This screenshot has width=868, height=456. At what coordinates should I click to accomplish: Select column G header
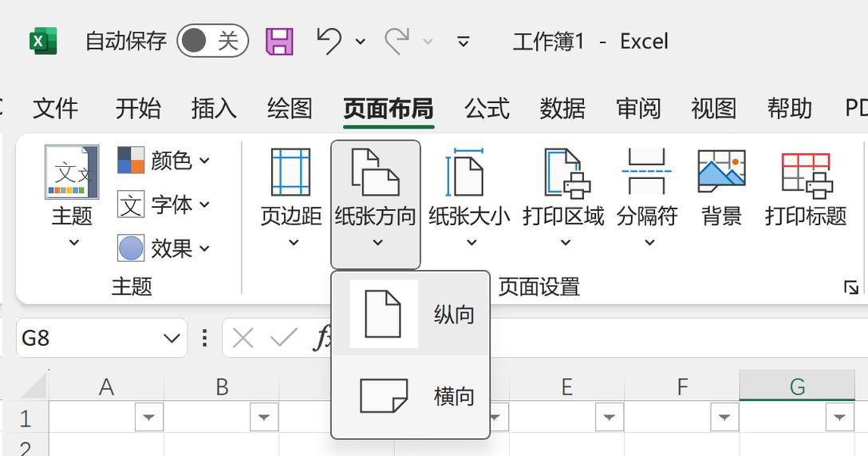797,387
